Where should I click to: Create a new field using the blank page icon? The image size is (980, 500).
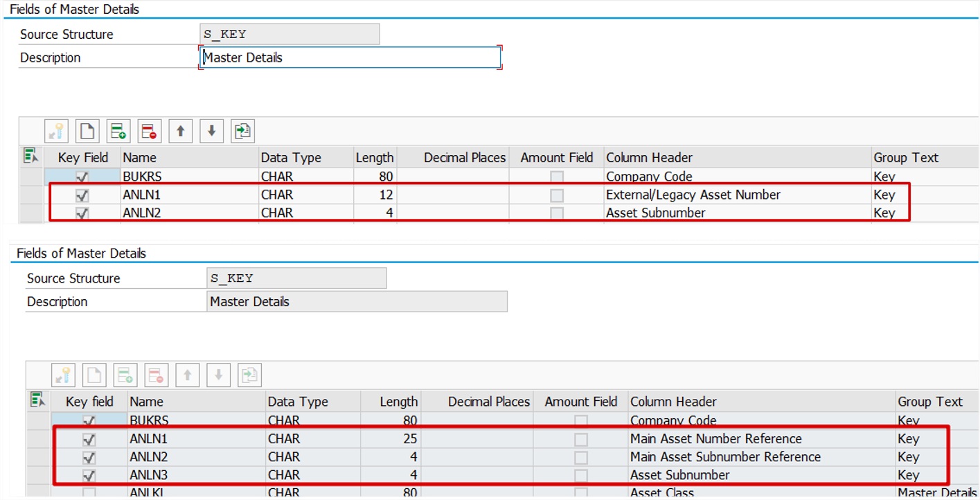point(94,130)
